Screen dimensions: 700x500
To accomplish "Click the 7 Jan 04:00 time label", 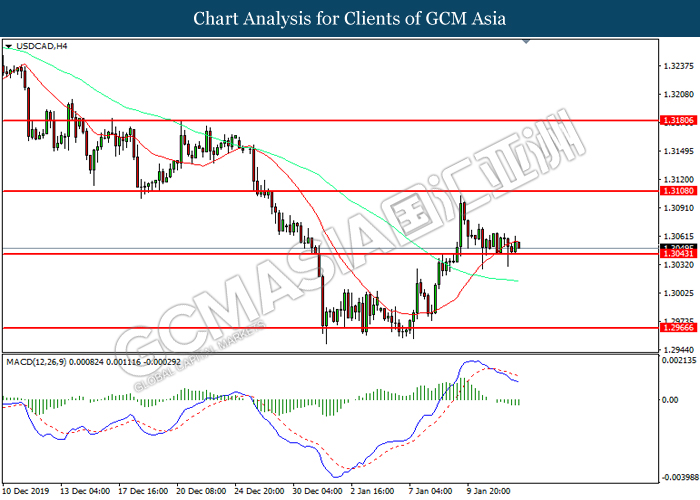I will 430,491.
